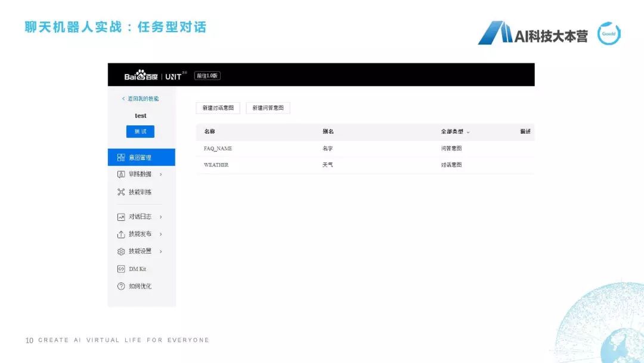Open 技能训练 menu item
The image size is (644, 363).
(141, 192)
